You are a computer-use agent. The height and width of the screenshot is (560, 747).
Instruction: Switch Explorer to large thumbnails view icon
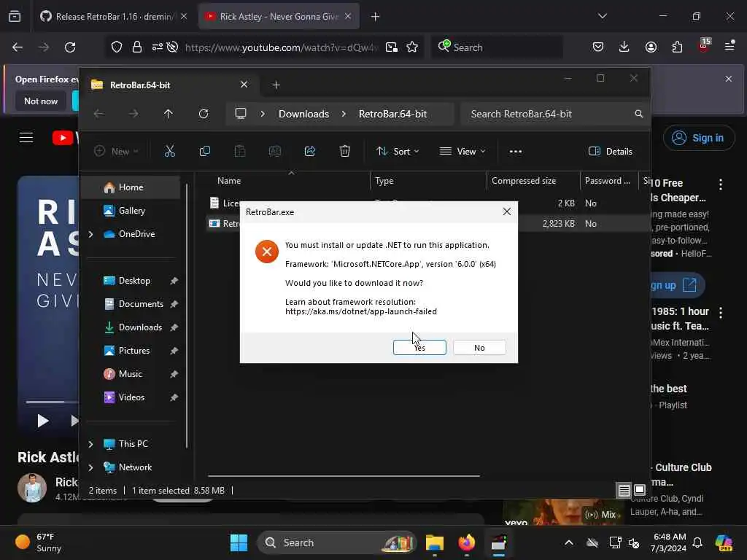[x=640, y=490]
